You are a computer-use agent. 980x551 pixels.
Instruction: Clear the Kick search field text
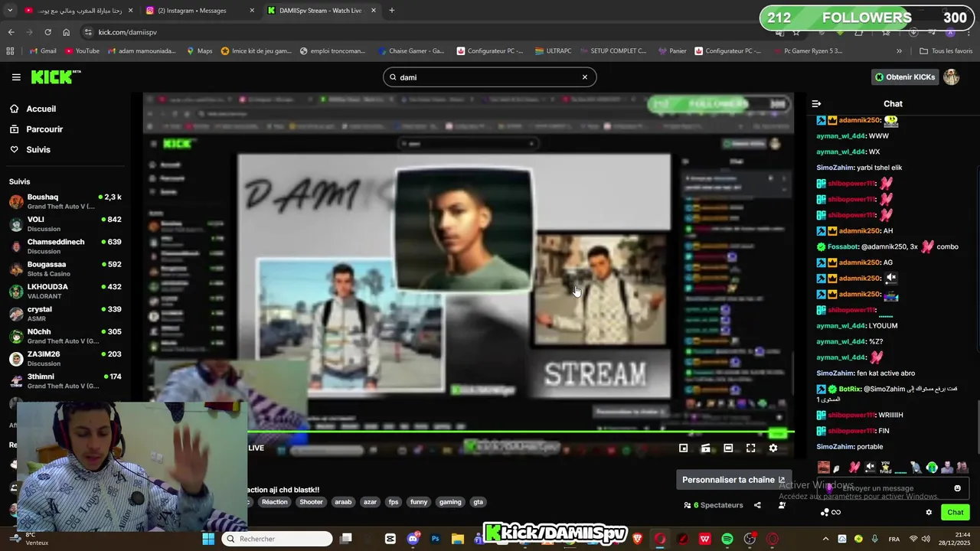tap(584, 77)
